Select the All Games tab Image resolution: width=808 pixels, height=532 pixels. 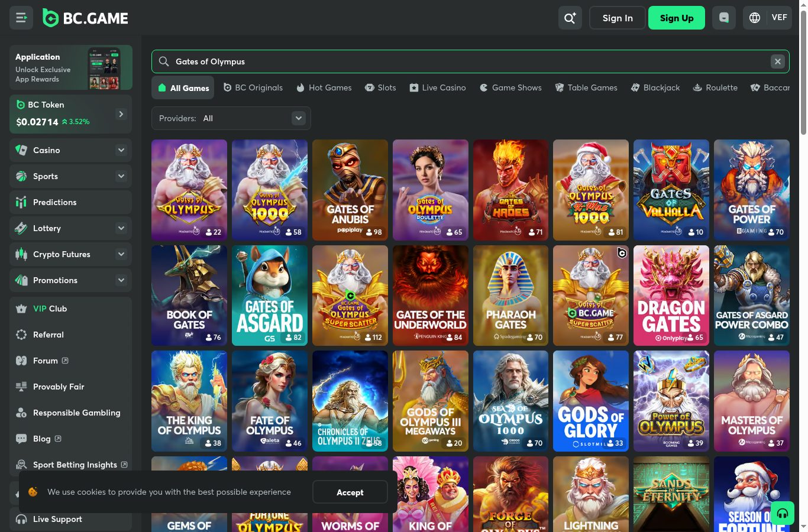coord(184,88)
